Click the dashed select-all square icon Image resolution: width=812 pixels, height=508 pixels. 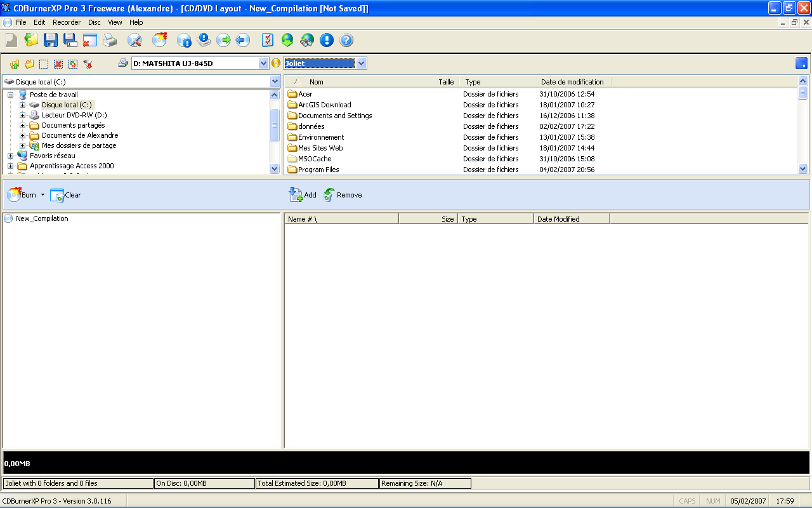point(44,63)
